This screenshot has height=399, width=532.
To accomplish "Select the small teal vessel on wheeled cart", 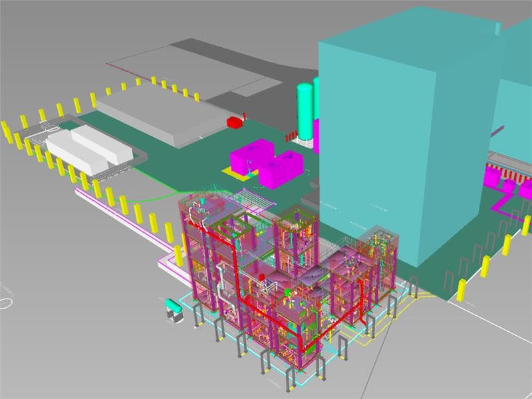I will click(x=174, y=306).
